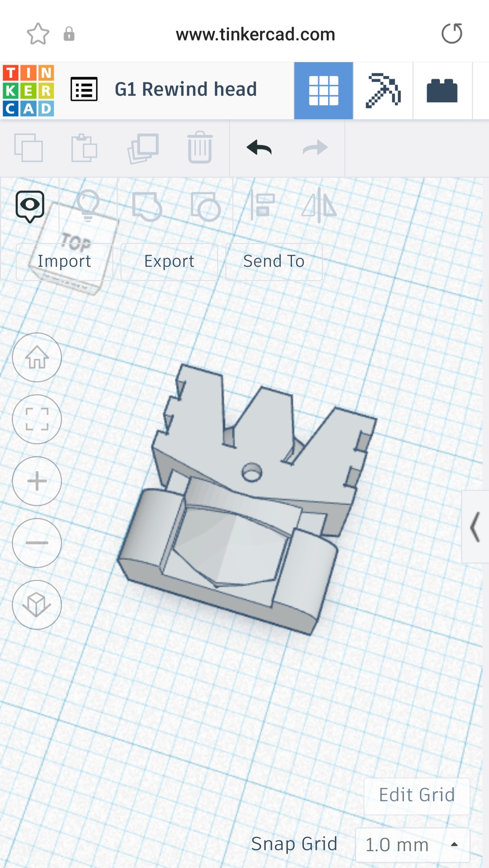Click the Import button
The width and height of the screenshot is (489, 868).
pyautogui.click(x=64, y=261)
